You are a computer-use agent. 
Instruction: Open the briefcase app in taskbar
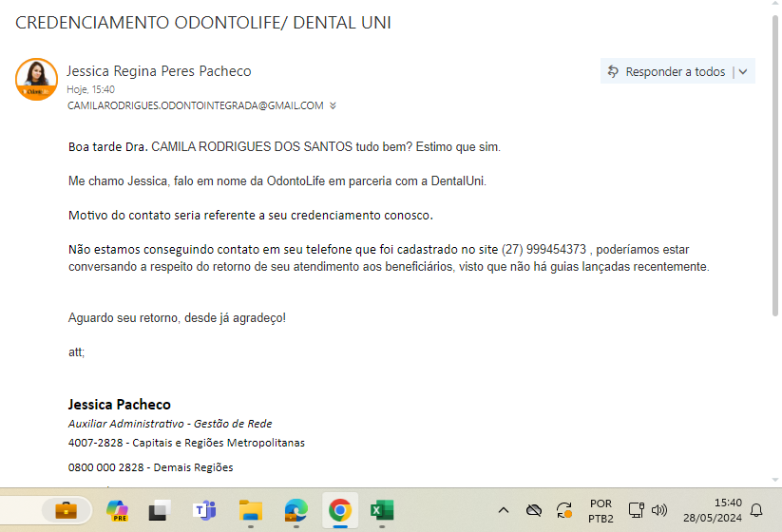tap(66, 510)
